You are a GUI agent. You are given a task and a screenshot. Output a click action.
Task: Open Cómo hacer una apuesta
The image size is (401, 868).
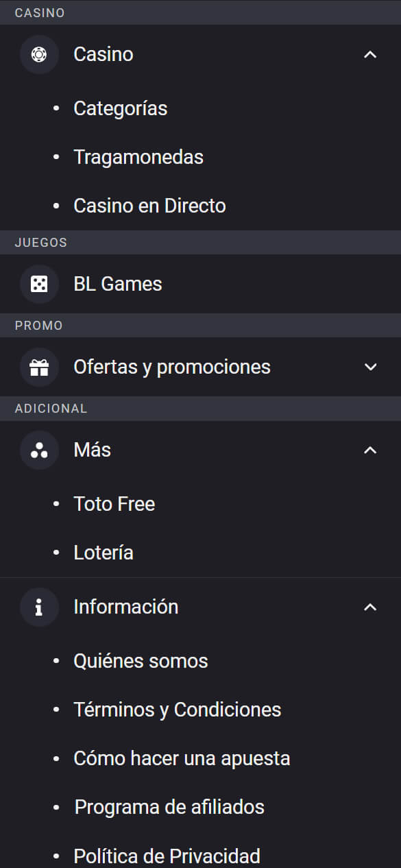182,758
